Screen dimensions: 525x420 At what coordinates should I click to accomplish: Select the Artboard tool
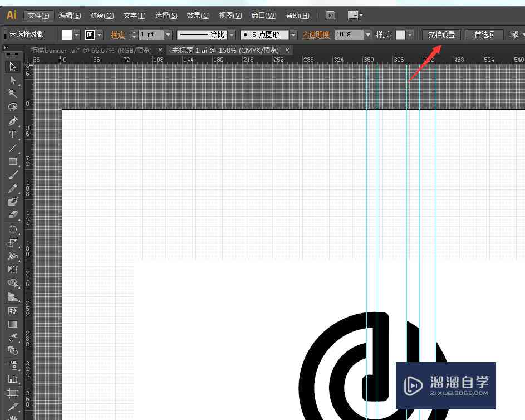[x=13, y=393]
